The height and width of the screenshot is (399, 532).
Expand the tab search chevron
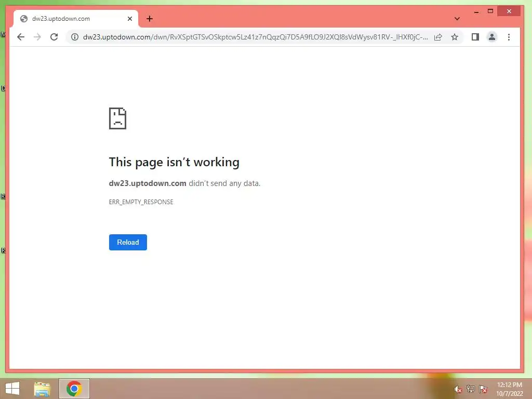point(457,19)
